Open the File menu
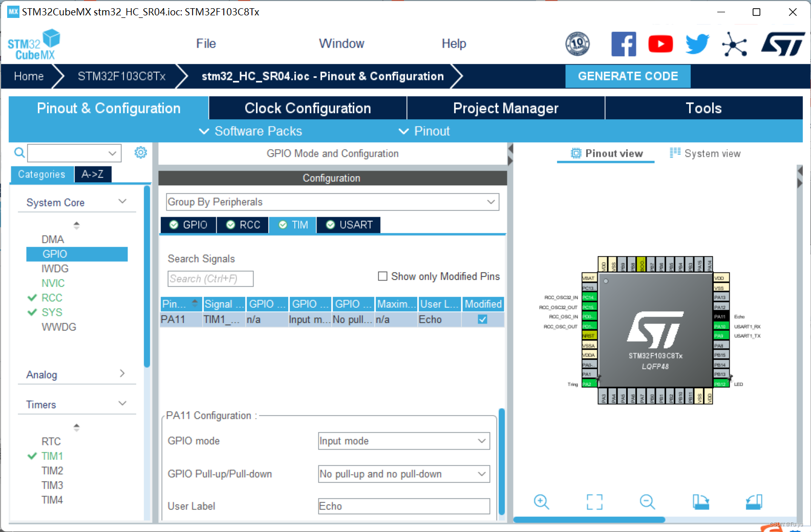The image size is (811, 532). pos(206,44)
